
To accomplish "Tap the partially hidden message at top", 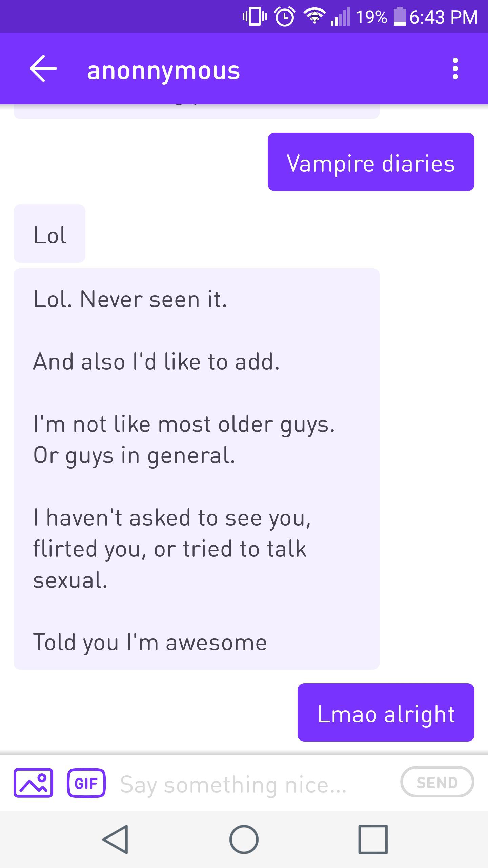I will coord(197,111).
